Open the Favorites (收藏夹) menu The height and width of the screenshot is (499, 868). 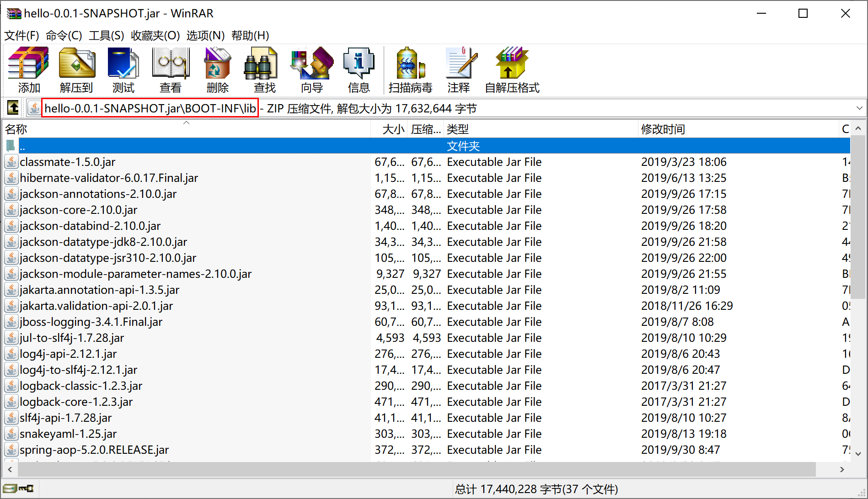click(155, 36)
